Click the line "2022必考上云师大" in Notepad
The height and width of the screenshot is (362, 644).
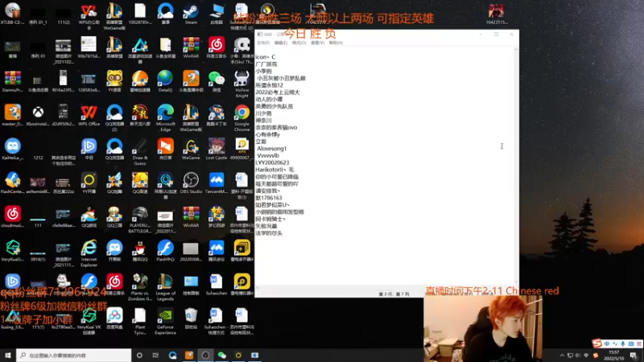pos(278,93)
